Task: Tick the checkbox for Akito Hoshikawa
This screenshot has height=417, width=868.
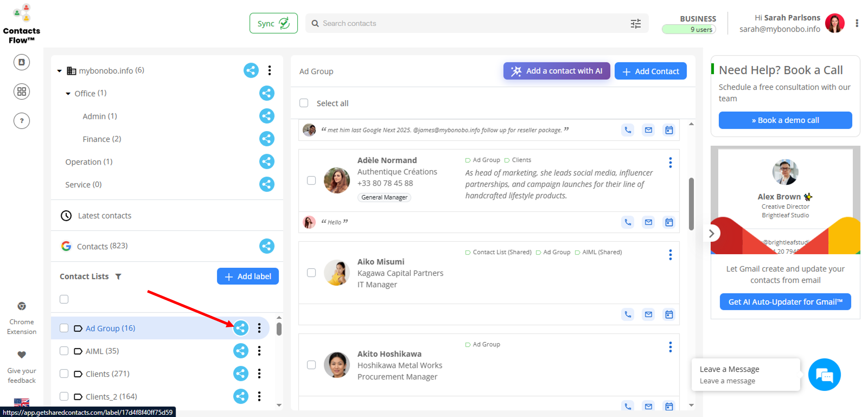Action: [x=311, y=365]
